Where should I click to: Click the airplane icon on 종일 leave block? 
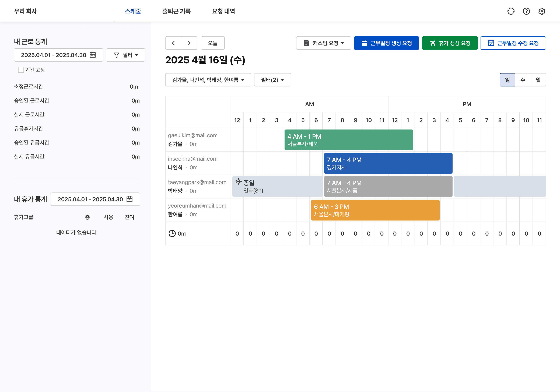(x=239, y=181)
